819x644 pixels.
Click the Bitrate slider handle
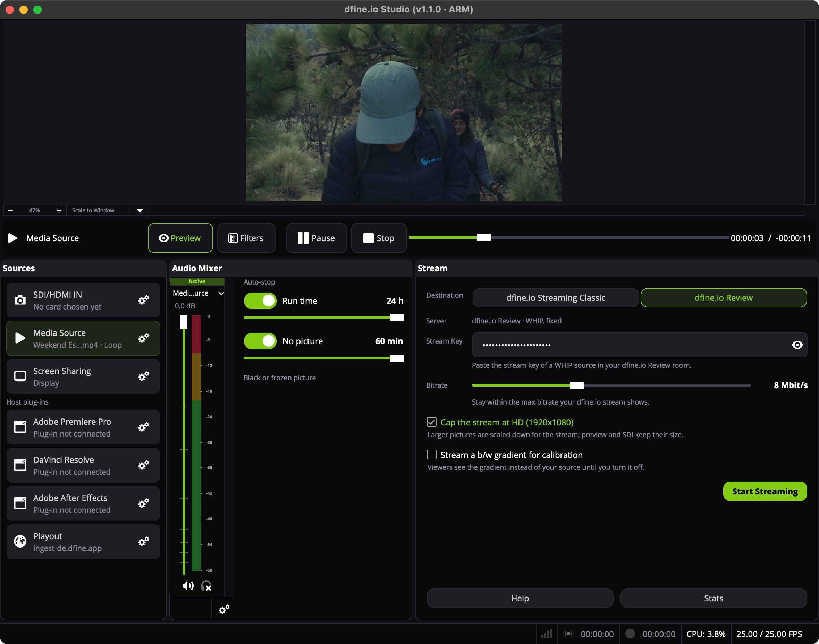(x=576, y=385)
